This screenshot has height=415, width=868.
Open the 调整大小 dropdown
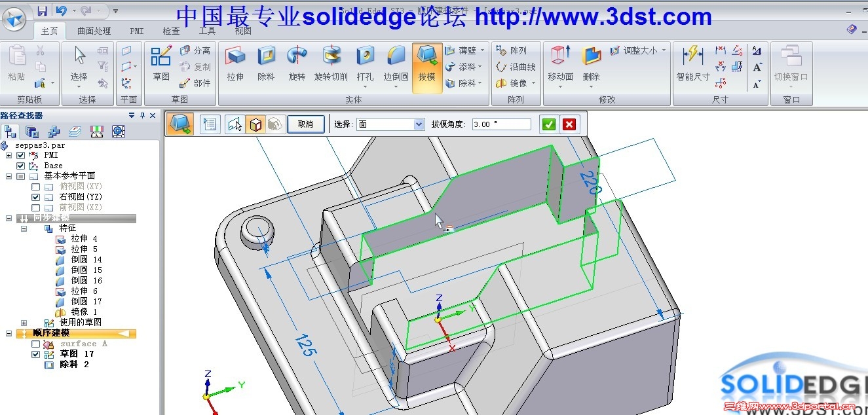tap(664, 50)
